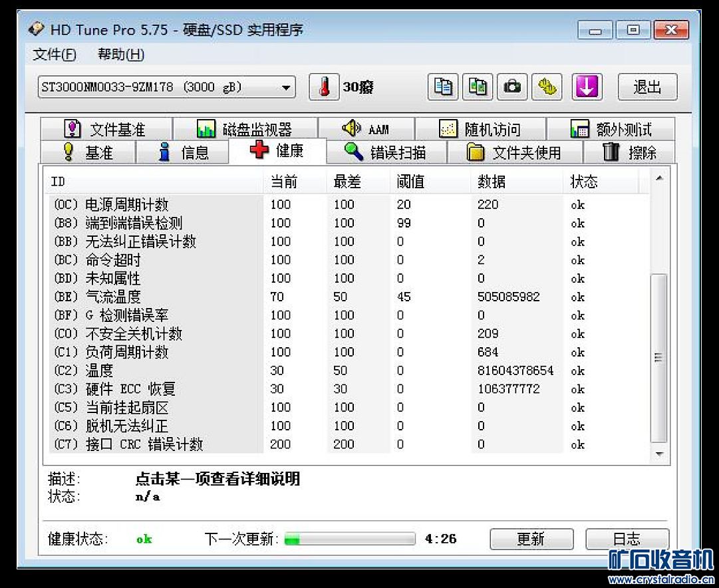Select the (BD) 未知属性 row
The image size is (719, 588).
pos(349,279)
